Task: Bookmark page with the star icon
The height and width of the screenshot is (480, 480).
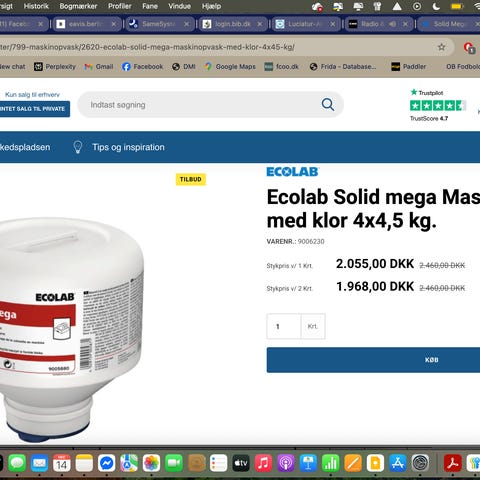Action: (x=441, y=47)
